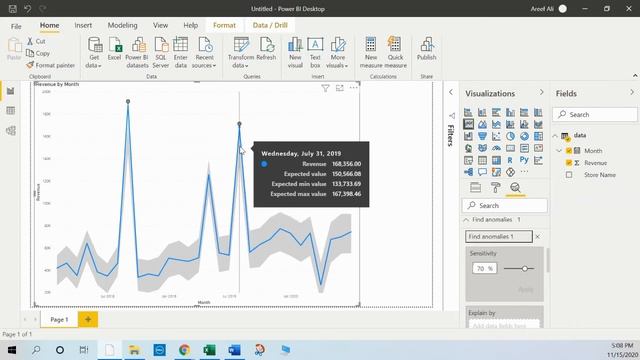Switch to Model view in sidebar
This screenshot has width=640, height=360.
pyautogui.click(x=11, y=131)
